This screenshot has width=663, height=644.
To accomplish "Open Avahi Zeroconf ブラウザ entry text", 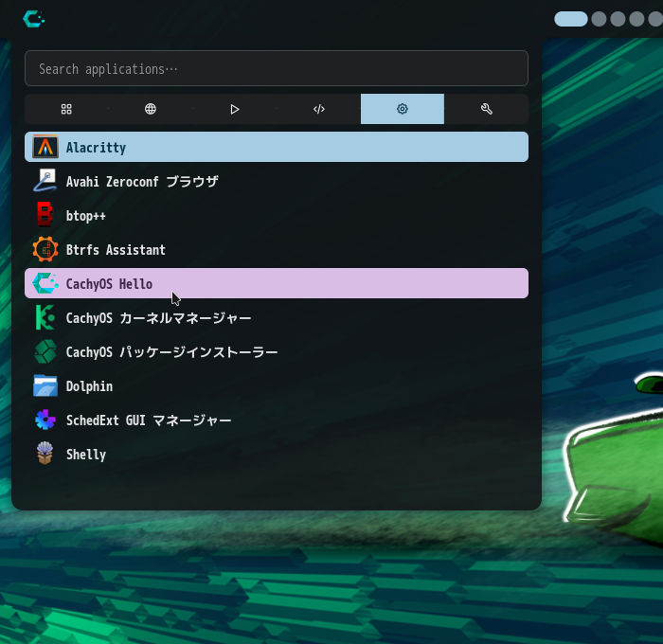I will pyautogui.click(x=142, y=182).
